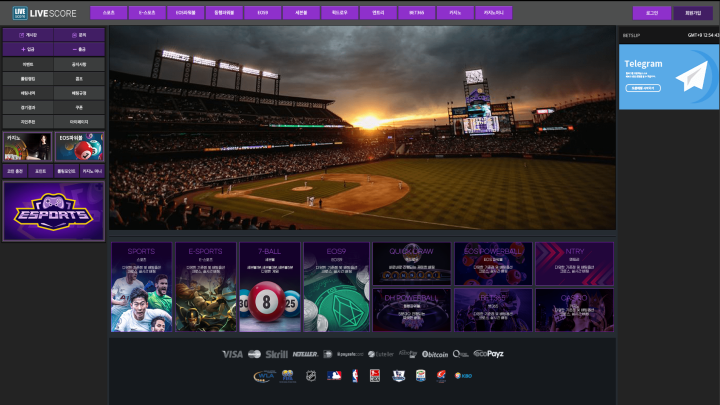
Task: Click the NBA league logo
Action: [x=354, y=376]
